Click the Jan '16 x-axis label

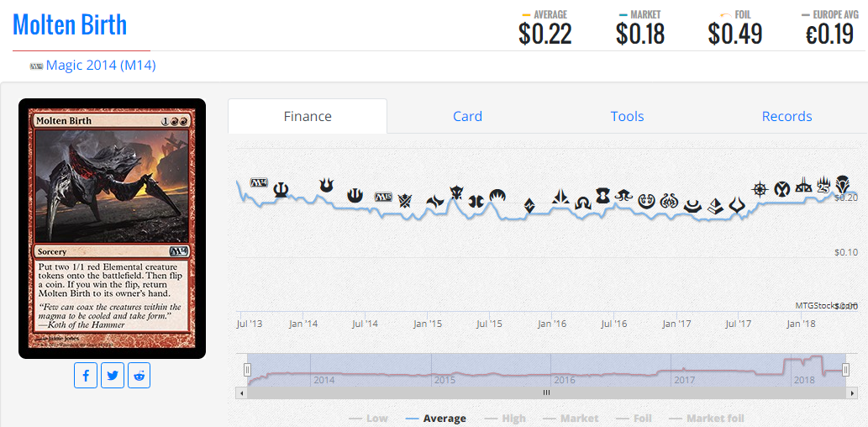(x=551, y=323)
